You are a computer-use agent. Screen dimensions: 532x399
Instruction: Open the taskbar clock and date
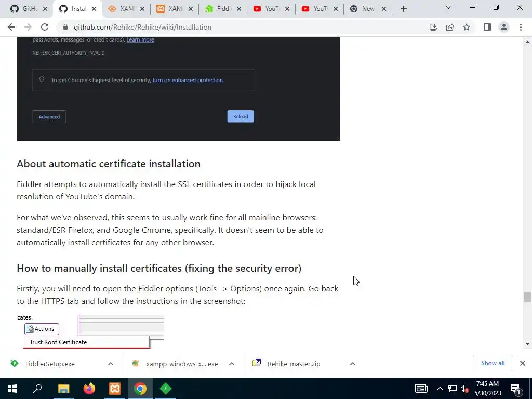[x=487, y=389]
